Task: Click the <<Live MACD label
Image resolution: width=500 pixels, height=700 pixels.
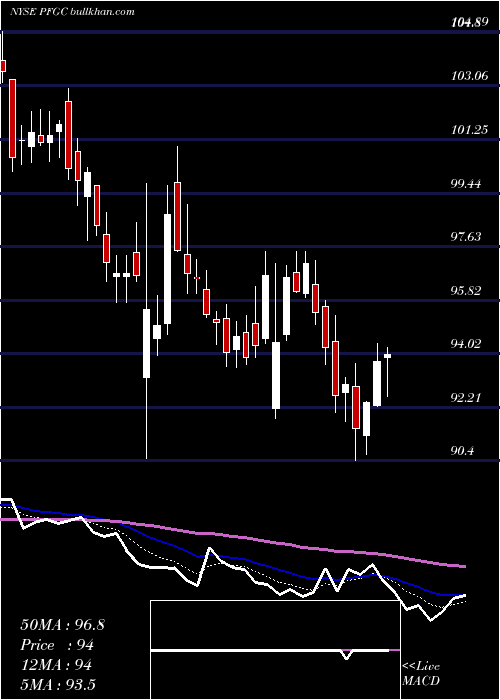Action: pyautogui.click(x=421, y=674)
